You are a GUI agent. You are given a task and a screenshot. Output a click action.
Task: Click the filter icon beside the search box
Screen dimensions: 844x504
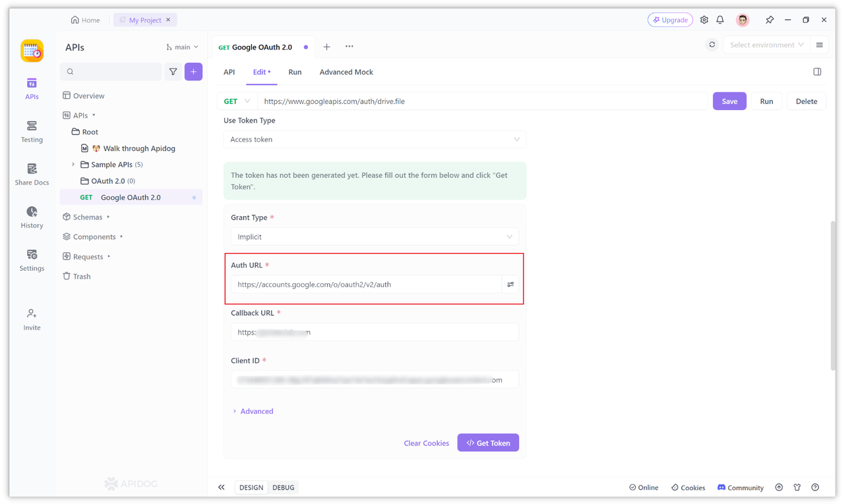[x=173, y=72]
